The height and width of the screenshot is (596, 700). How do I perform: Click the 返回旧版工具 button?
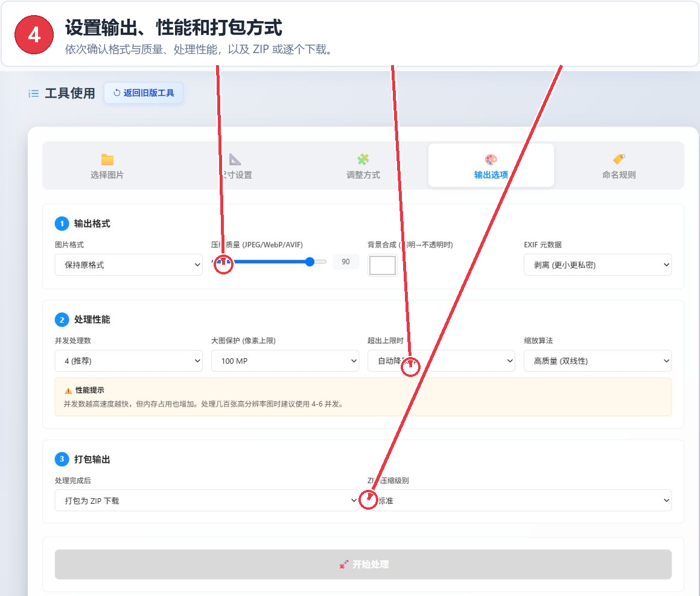tap(143, 93)
